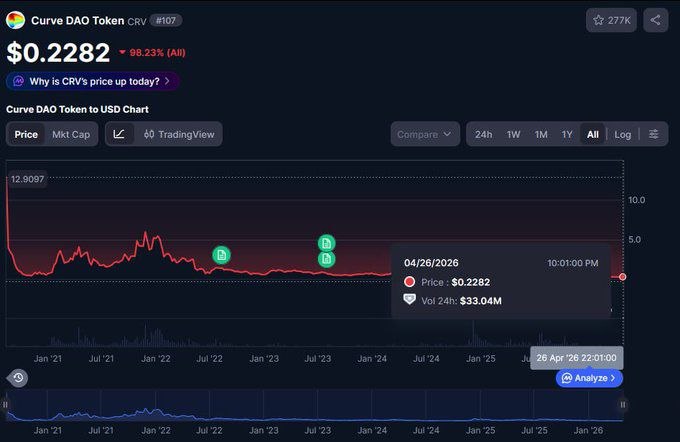Click Jul '25 on the navigator axis
Screen dimensions: 680x442
point(534,430)
